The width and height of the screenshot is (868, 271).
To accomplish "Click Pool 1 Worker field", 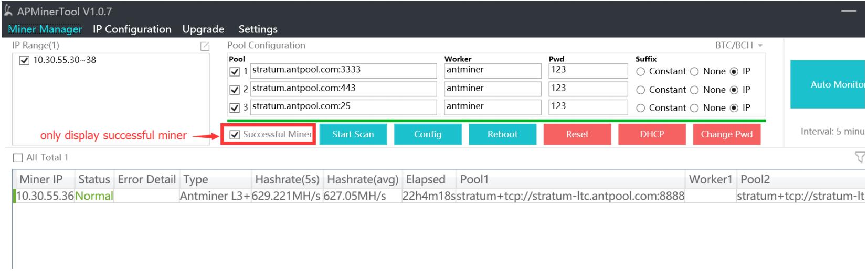I will coord(493,71).
